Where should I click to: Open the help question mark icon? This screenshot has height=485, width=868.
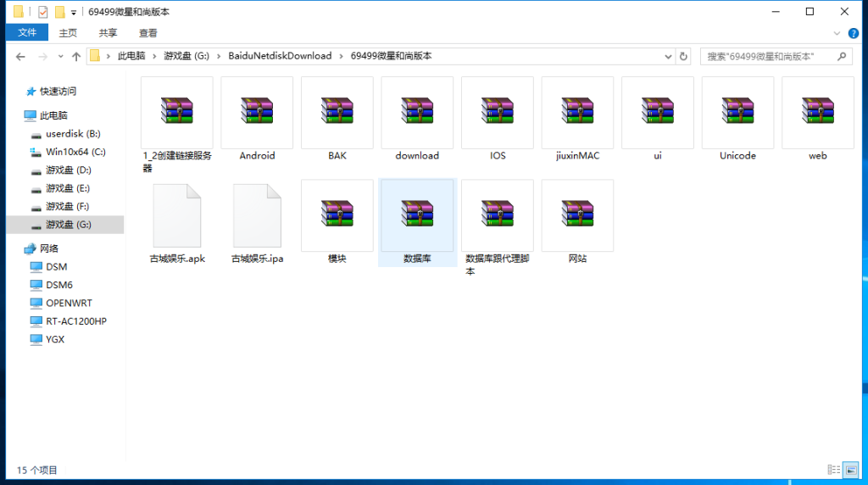coord(854,32)
